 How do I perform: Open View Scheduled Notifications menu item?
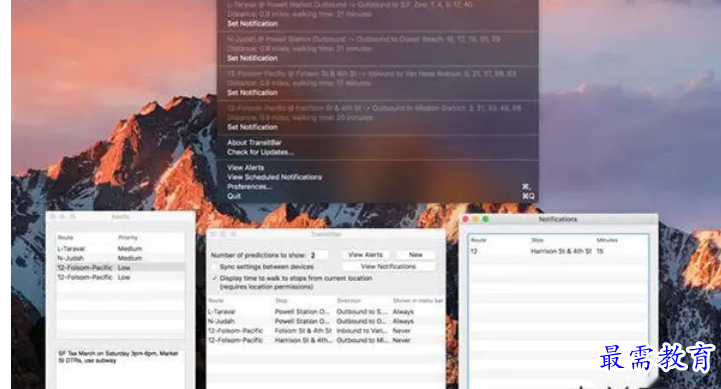tap(275, 177)
